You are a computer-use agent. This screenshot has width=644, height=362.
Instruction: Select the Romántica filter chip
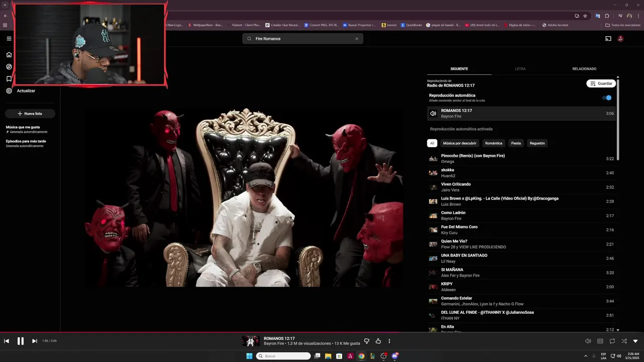click(x=494, y=143)
